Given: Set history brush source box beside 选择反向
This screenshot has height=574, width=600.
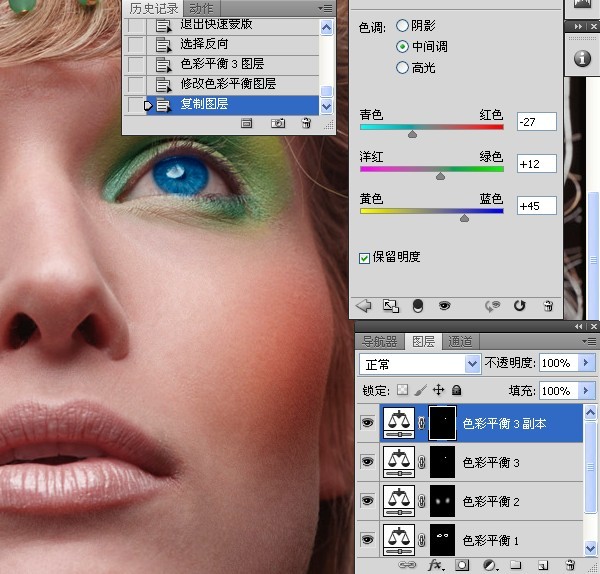Looking at the screenshot, I should click(x=136, y=44).
